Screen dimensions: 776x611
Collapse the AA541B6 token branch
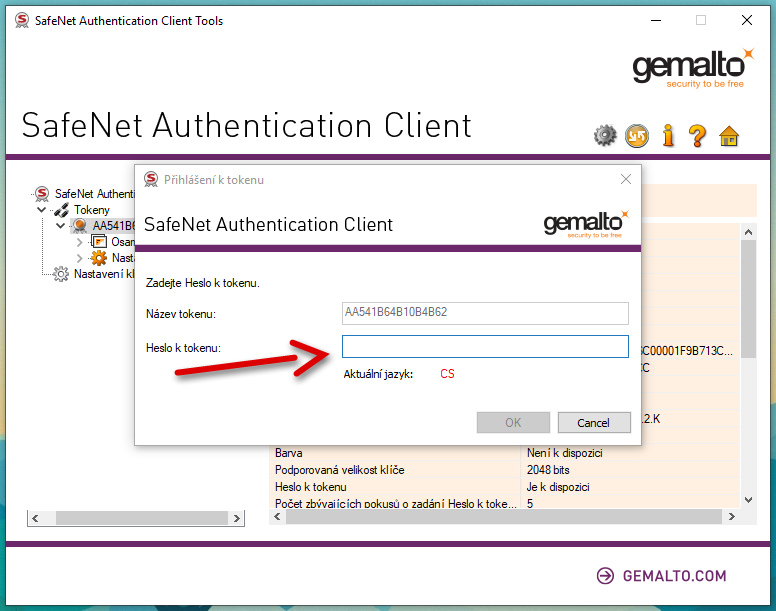60,226
